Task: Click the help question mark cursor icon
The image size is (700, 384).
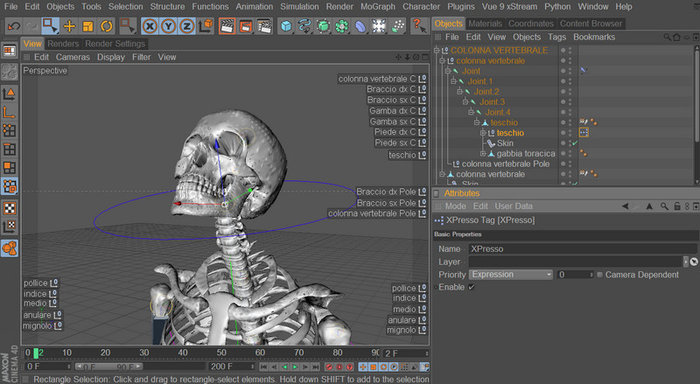Action: click(419, 26)
